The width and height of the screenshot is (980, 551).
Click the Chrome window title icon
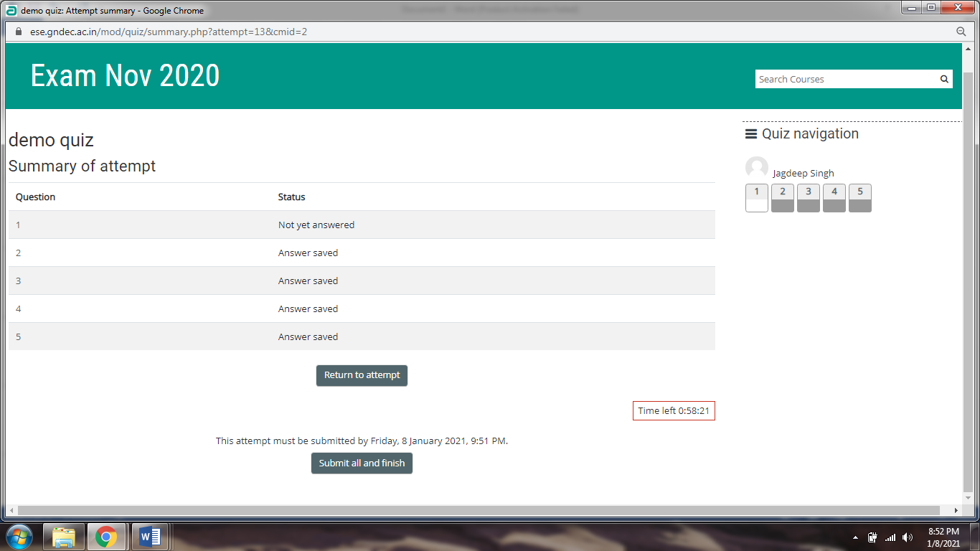pyautogui.click(x=11, y=10)
